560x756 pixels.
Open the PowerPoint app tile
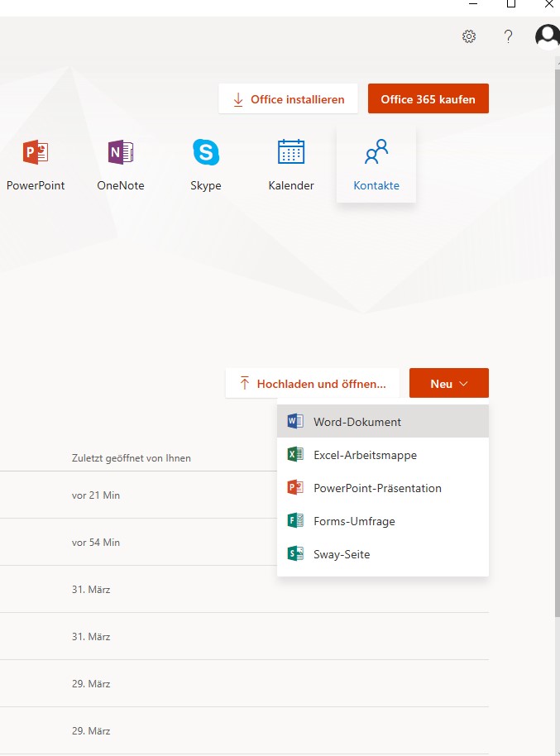point(36,165)
